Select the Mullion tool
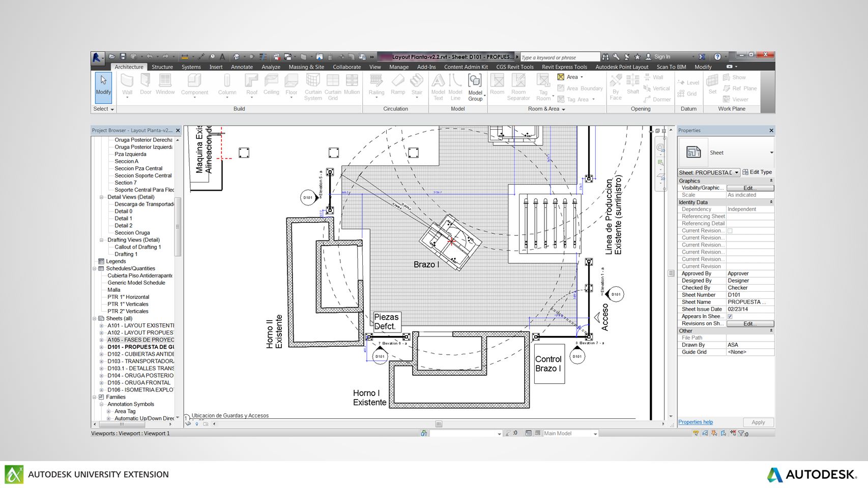The width and height of the screenshot is (868, 488). 352,84
